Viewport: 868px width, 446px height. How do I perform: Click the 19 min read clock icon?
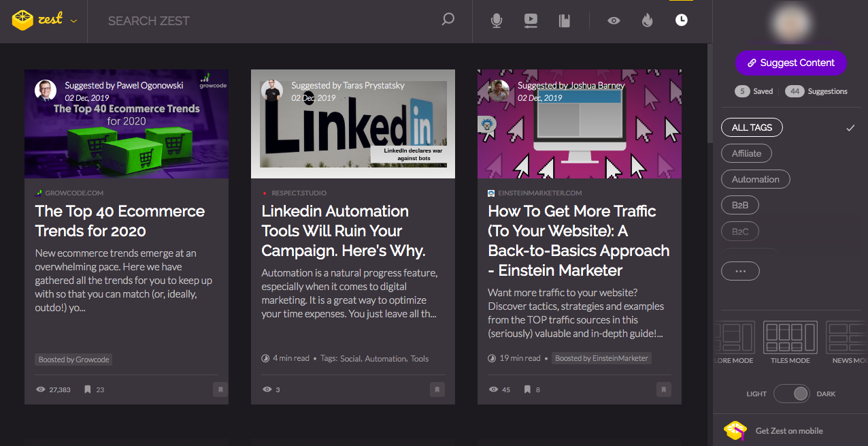point(492,358)
